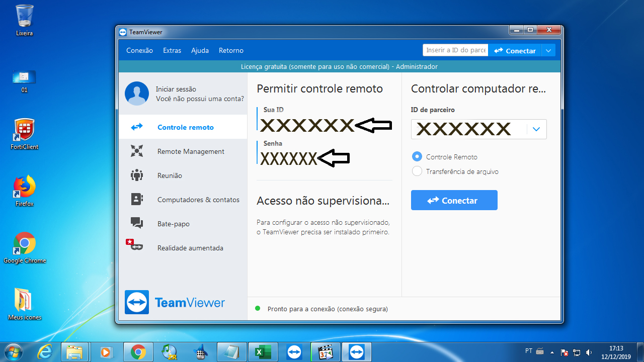Show hidden icons in the system tray
The width and height of the screenshot is (644, 362).
tap(552, 351)
